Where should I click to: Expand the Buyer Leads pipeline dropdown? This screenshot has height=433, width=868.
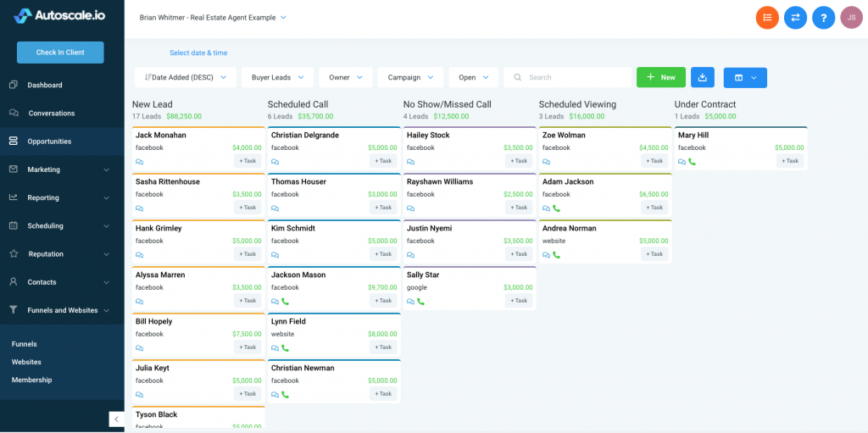coord(277,77)
